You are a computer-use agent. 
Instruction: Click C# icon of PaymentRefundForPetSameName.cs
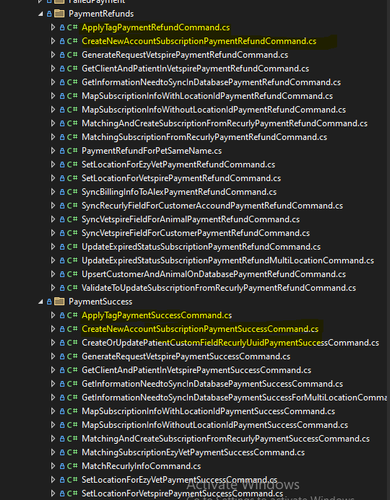(72, 151)
